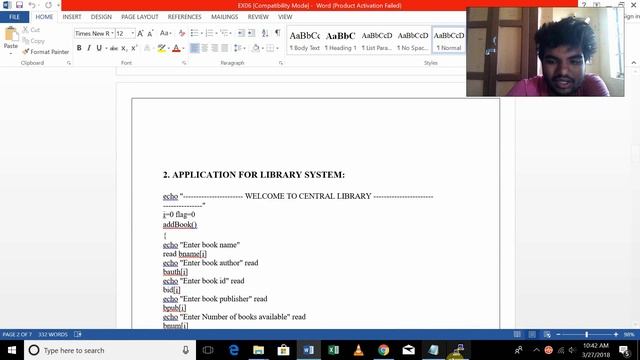Image resolution: width=640 pixels, height=360 pixels.
Task: Click the Windows search box
Action: point(110,350)
